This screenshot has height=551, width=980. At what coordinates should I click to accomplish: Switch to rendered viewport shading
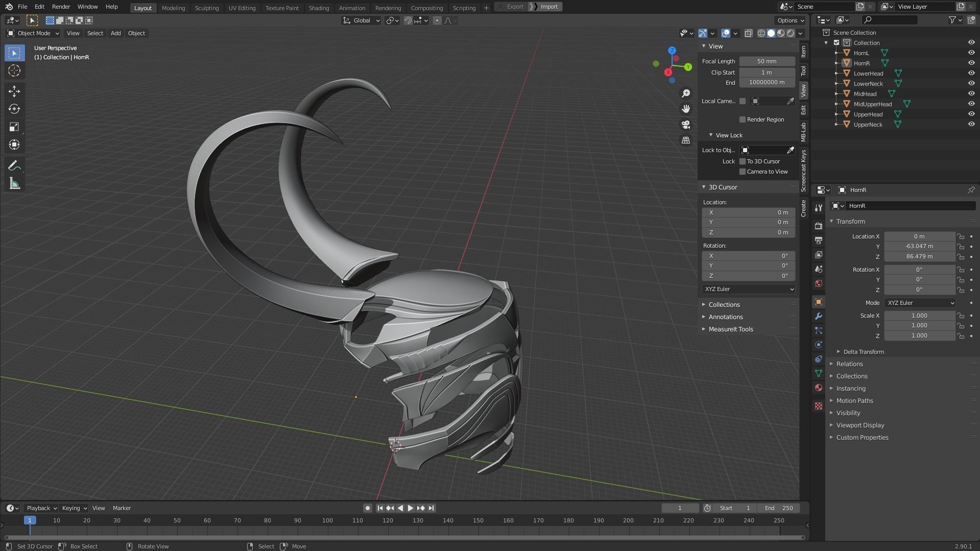[x=791, y=33]
